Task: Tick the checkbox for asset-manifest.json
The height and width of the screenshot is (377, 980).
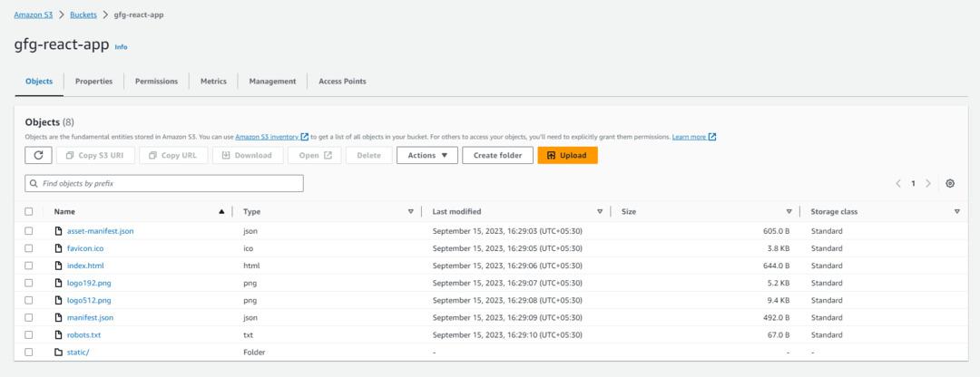Action: click(x=29, y=231)
